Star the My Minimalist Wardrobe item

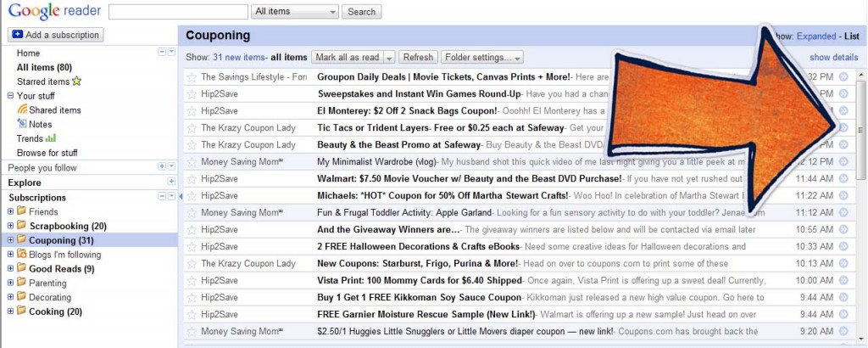(192, 162)
